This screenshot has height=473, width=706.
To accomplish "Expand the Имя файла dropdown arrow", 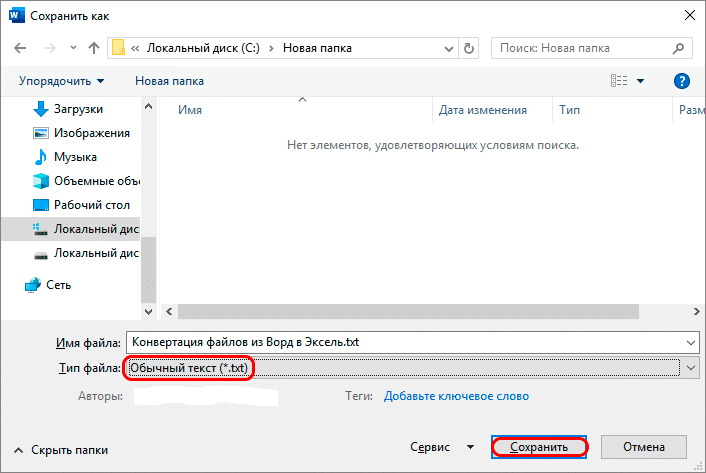I will [x=691, y=343].
